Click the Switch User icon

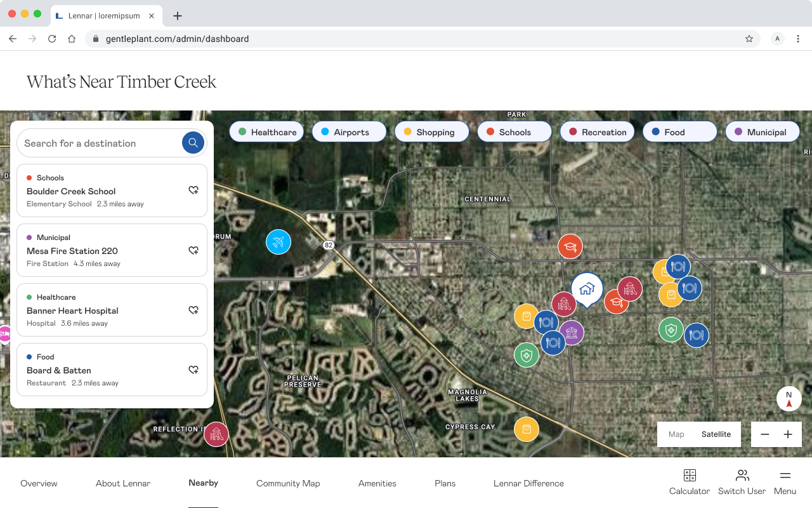pyautogui.click(x=742, y=476)
